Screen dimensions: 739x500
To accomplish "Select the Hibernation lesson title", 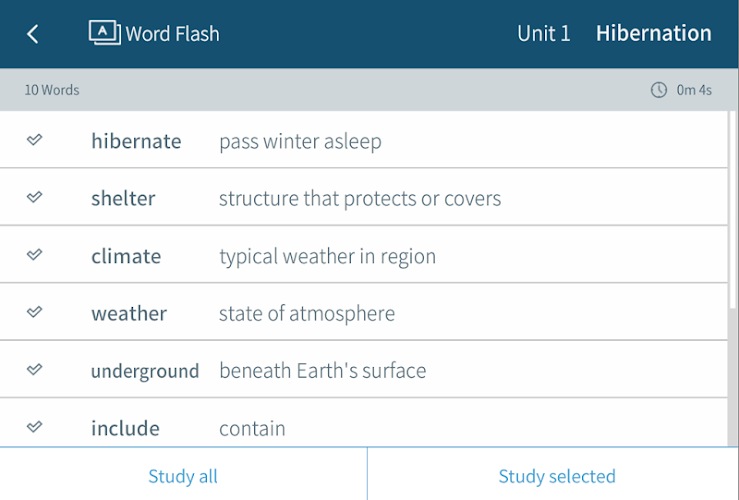I will [x=653, y=33].
